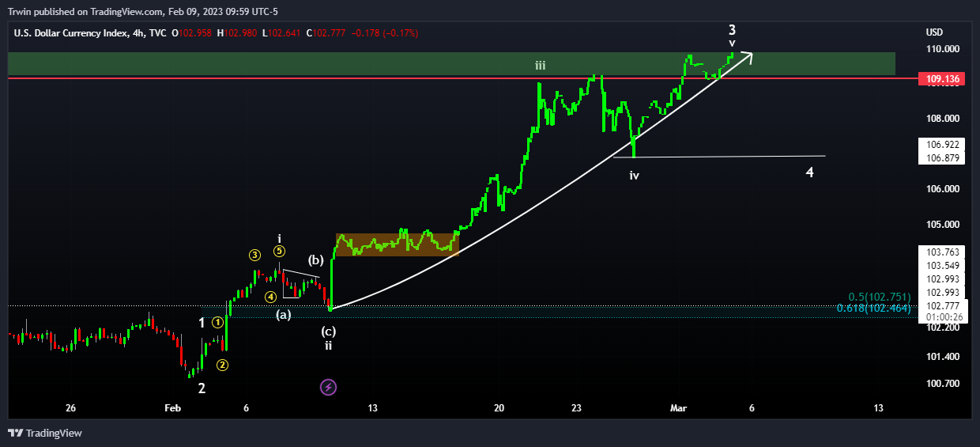Screen dimensions: 980x447
Task: Click the USD currency label
Action: coord(935,32)
